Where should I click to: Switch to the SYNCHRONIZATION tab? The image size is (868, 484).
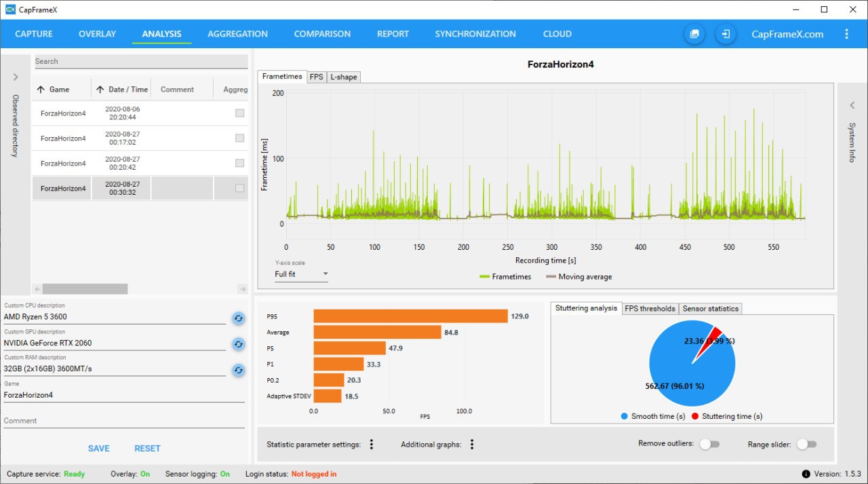pyautogui.click(x=475, y=34)
